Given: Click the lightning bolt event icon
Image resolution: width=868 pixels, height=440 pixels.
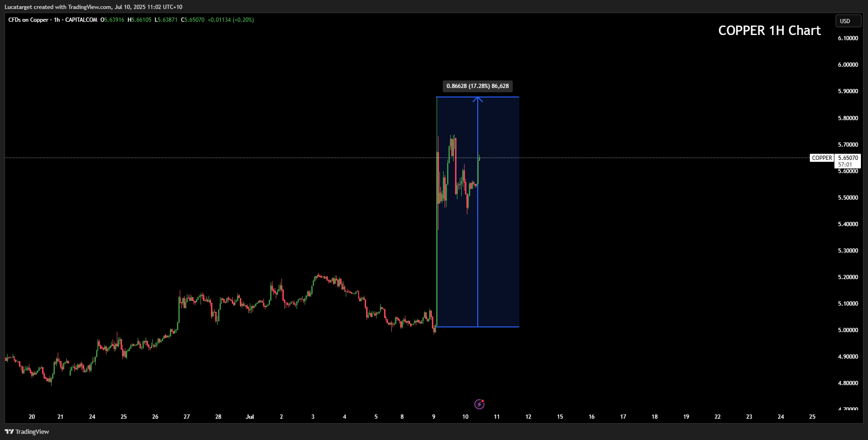Looking at the screenshot, I should coord(479,404).
